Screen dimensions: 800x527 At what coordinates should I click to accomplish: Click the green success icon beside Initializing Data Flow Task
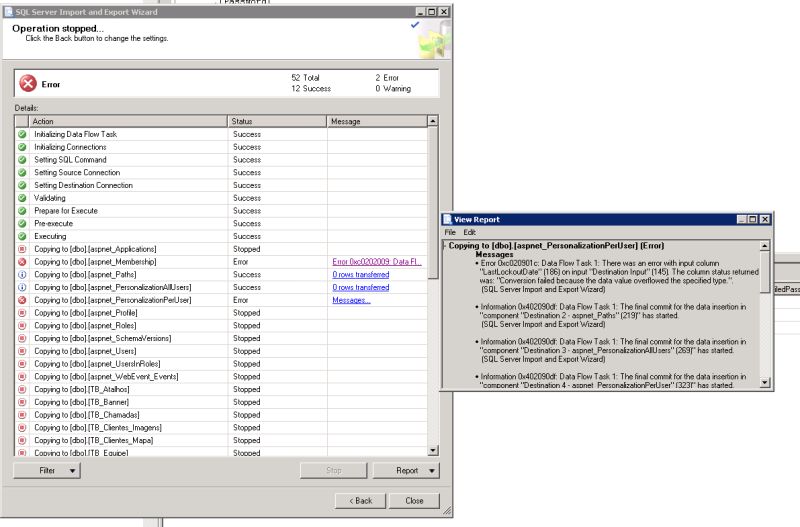click(22, 134)
